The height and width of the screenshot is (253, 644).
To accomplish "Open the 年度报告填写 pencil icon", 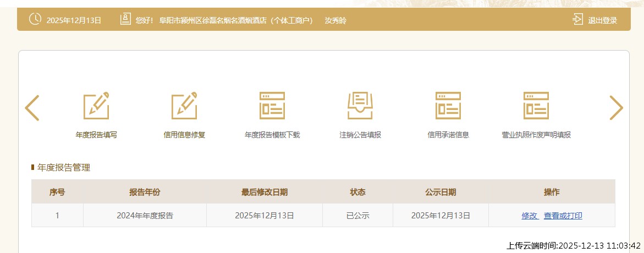I will [x=96, y=106].
